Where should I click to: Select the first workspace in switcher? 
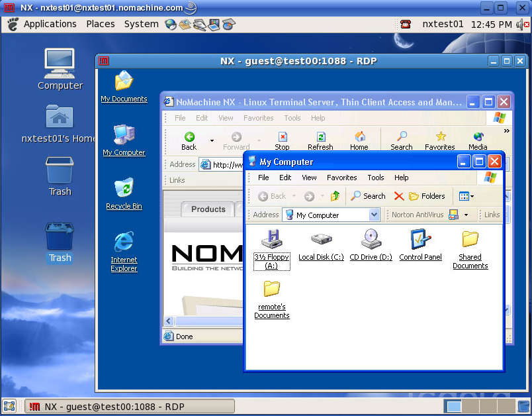pos(453,406)
